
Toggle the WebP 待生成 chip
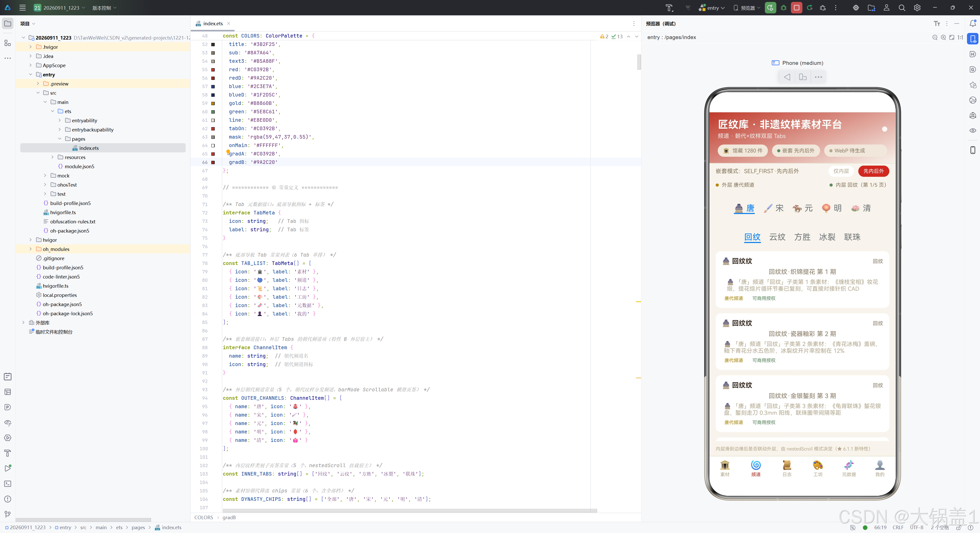click(855, 151)
